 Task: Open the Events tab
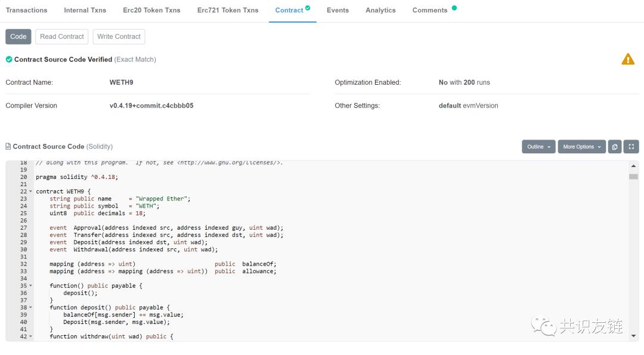(x=338, y=10)
